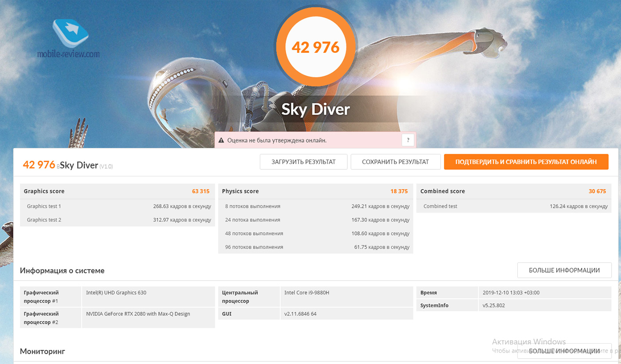Click the Combined test result row
The height and width of the screenshot is (364, 621).
pyautogui.click(x=513, y=206)
